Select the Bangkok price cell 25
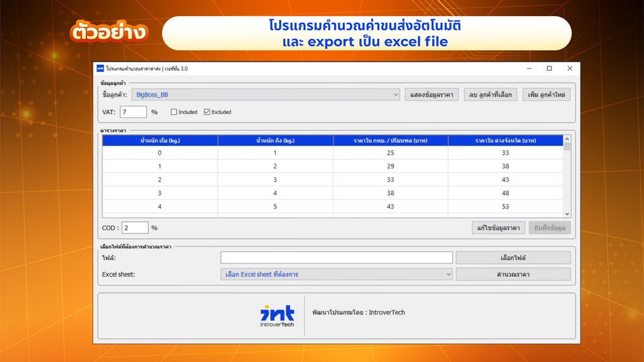644x362 pixels. pos(390,153)
